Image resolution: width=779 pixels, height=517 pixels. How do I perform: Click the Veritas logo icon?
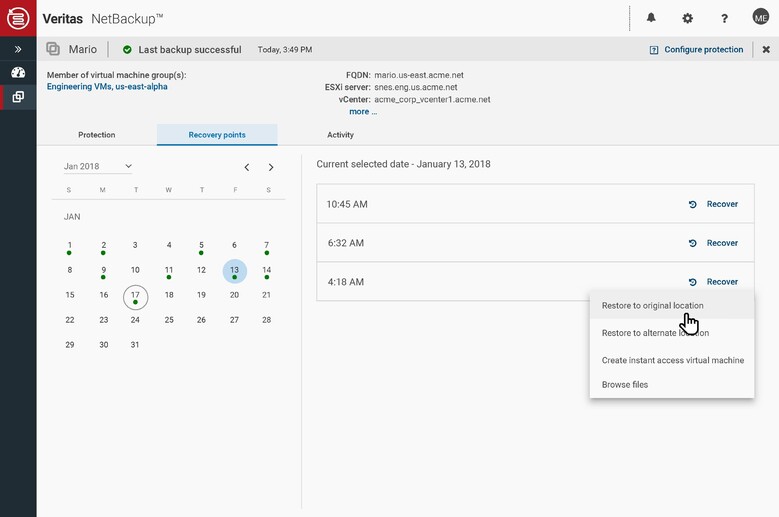pyautogui.click(x=18, y=18)
